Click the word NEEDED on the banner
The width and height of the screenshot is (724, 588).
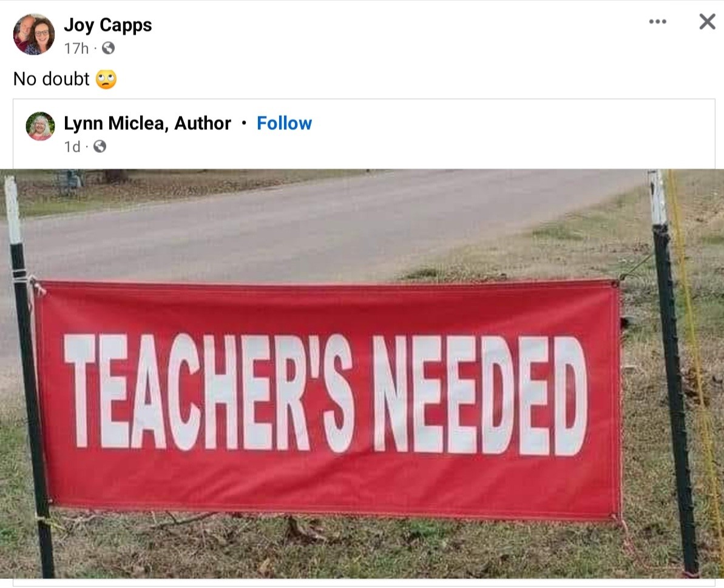pos(480,396)
